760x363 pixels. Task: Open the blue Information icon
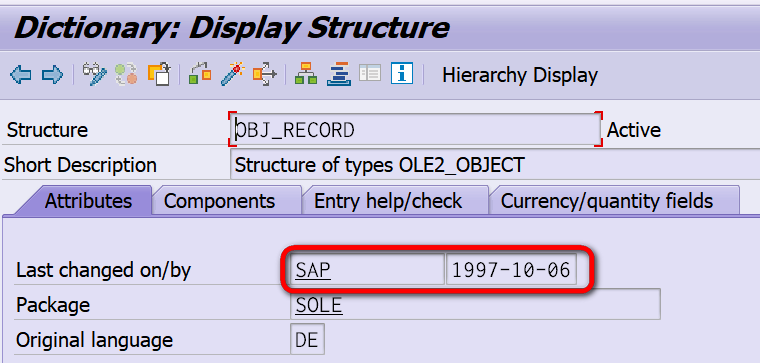pyautogui.click(x=402, y=73)
